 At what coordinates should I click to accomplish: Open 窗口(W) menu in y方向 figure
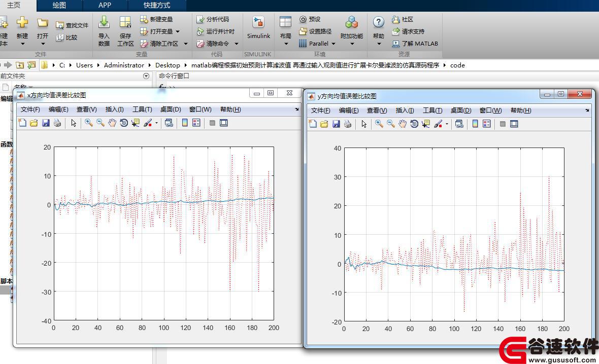[x=491, y=111]
